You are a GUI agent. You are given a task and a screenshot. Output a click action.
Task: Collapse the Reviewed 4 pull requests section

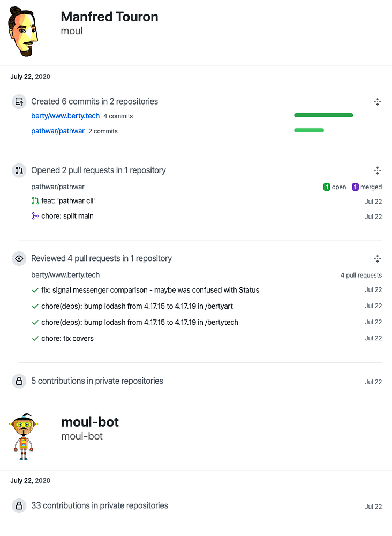click(378, 258)
